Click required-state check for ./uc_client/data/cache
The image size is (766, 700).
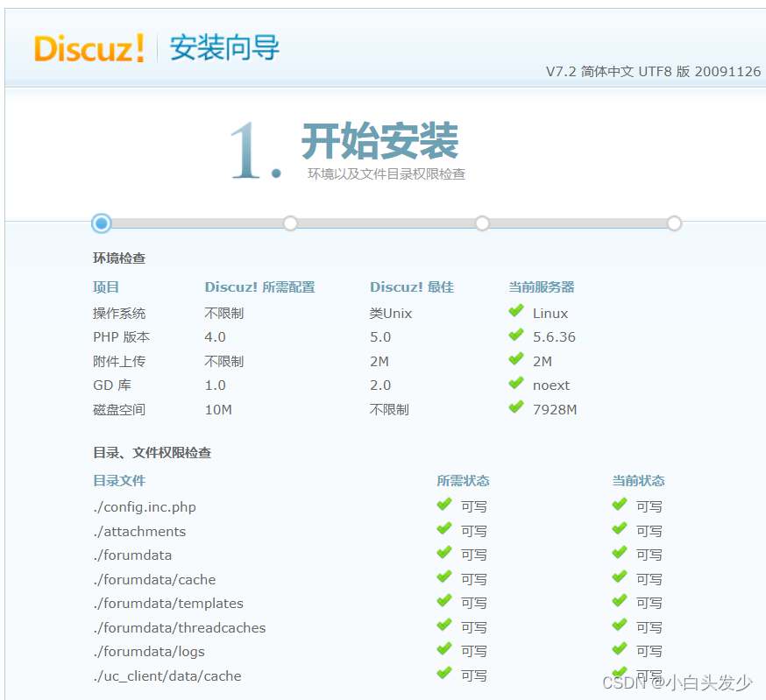click(x=444, y=673)
